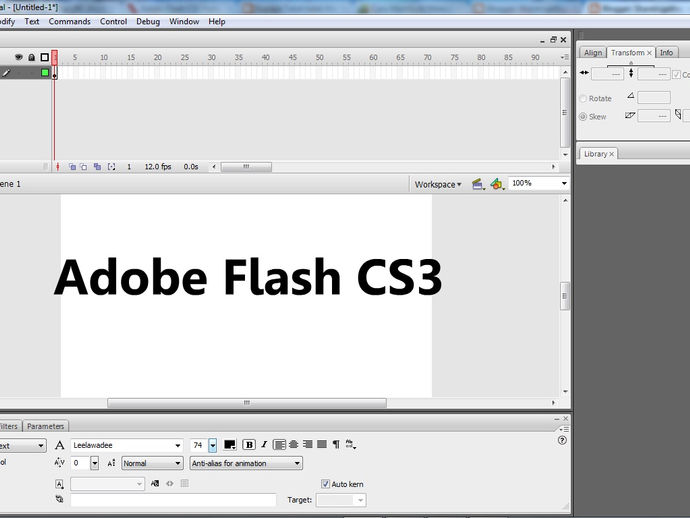Open the Text menu

[x=32, y=22]
